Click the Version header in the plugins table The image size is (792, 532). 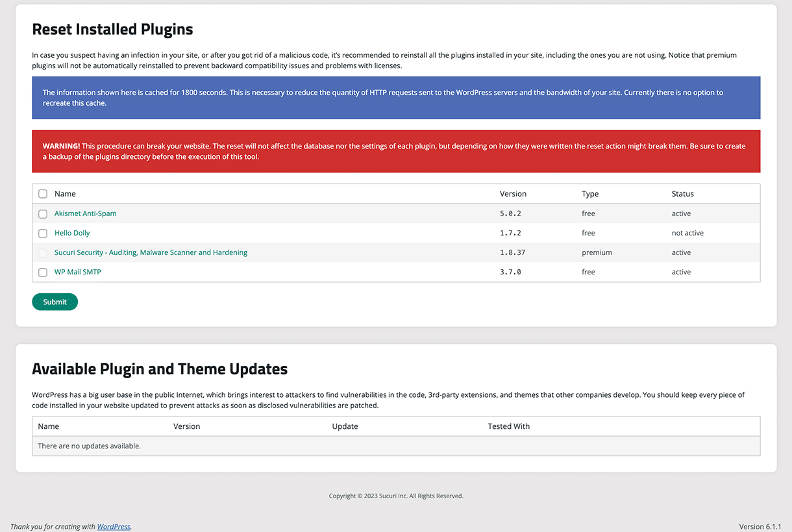click(x=513, y=194)
